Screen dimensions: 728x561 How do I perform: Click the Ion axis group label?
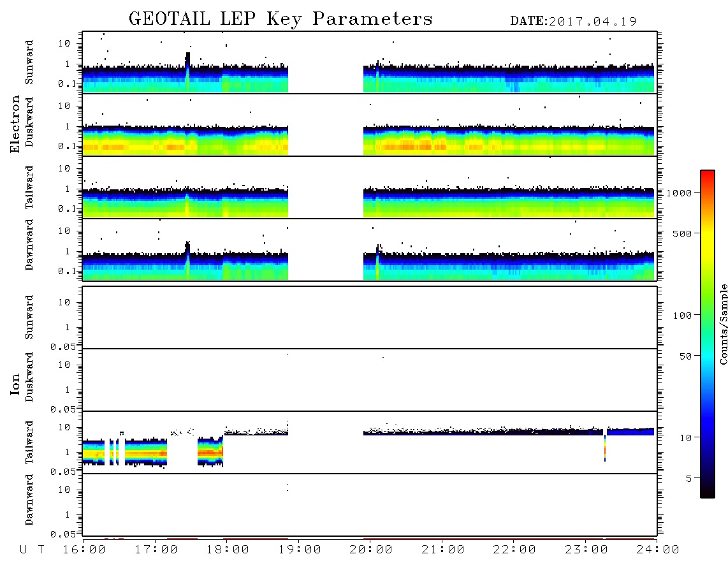tap(15, 384)
